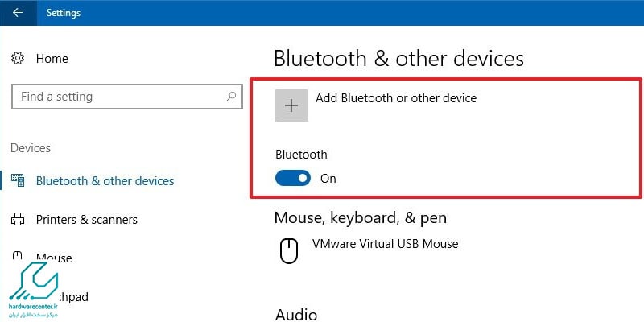The image size is (644, 322).
Task: Click the Settings title text
Action: tap(64, 13)
